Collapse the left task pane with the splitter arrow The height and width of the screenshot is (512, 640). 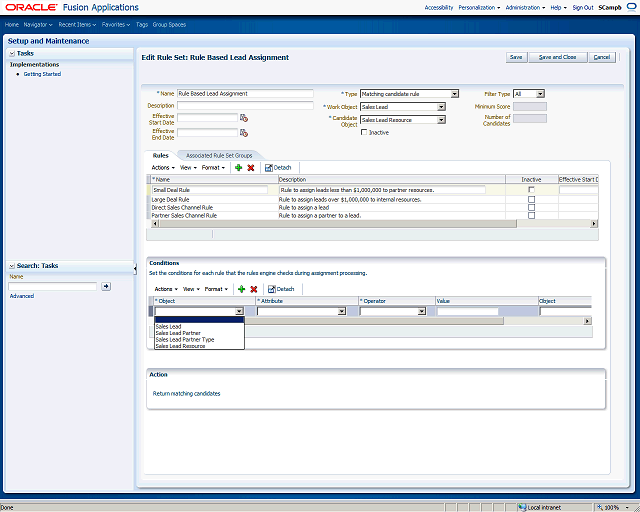(x=135, y=268)
